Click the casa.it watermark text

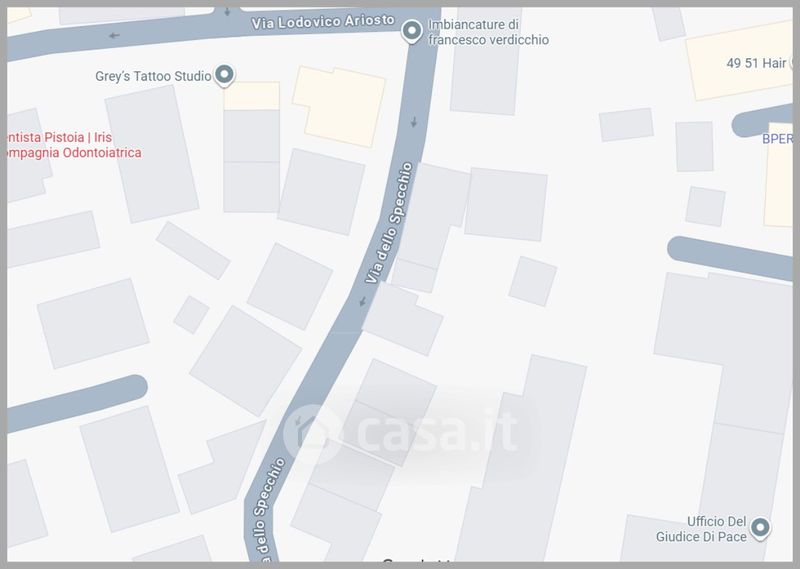[438, 432]
